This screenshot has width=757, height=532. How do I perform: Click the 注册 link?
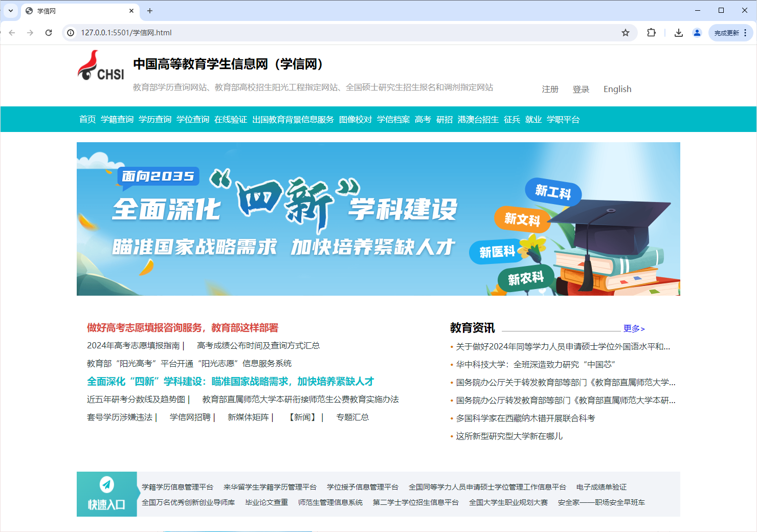coord(550,89)
